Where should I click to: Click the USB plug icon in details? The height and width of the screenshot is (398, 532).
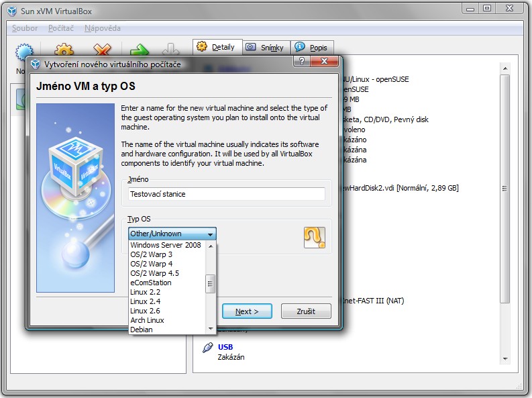[208, 348]
